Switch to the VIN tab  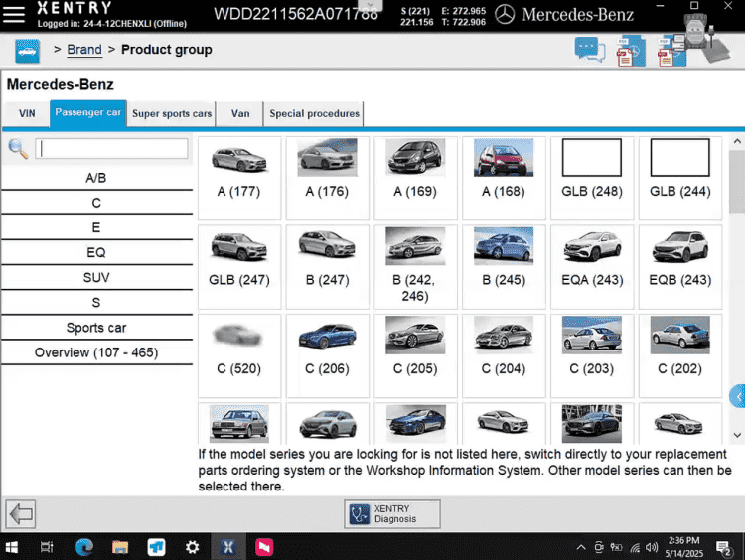coord(27,113)
